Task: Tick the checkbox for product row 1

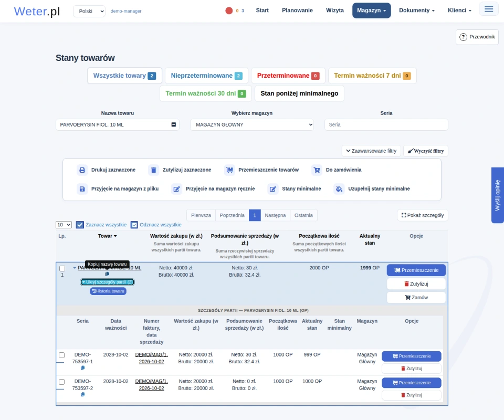Action: click(62, 268)
